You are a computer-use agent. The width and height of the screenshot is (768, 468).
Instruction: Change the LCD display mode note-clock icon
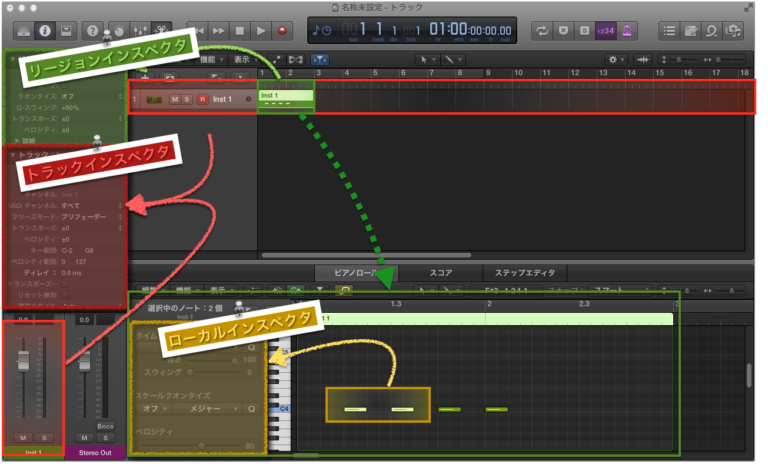[322, 30]
